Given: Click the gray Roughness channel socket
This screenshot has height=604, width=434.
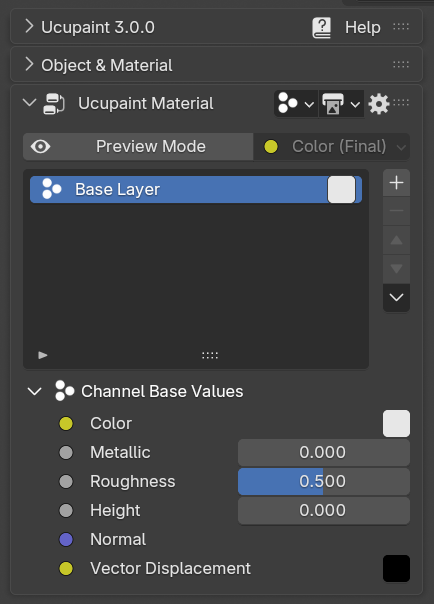Looking at the screenshot, I should 66,482.
